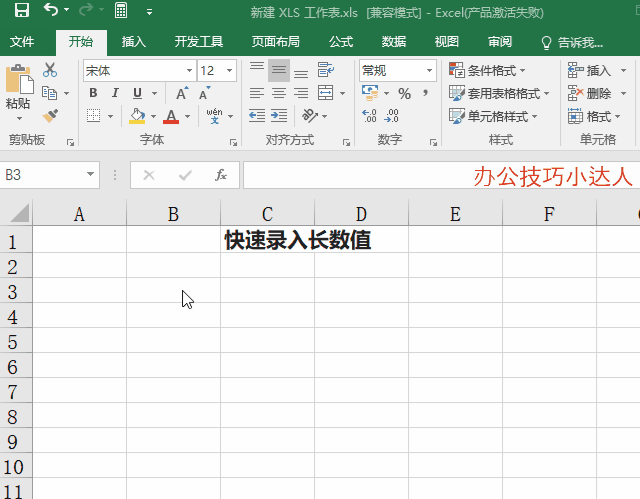Switch to the 视图 tab
Viewport: 640px width, 499px height.
click(x=447, y=42)
